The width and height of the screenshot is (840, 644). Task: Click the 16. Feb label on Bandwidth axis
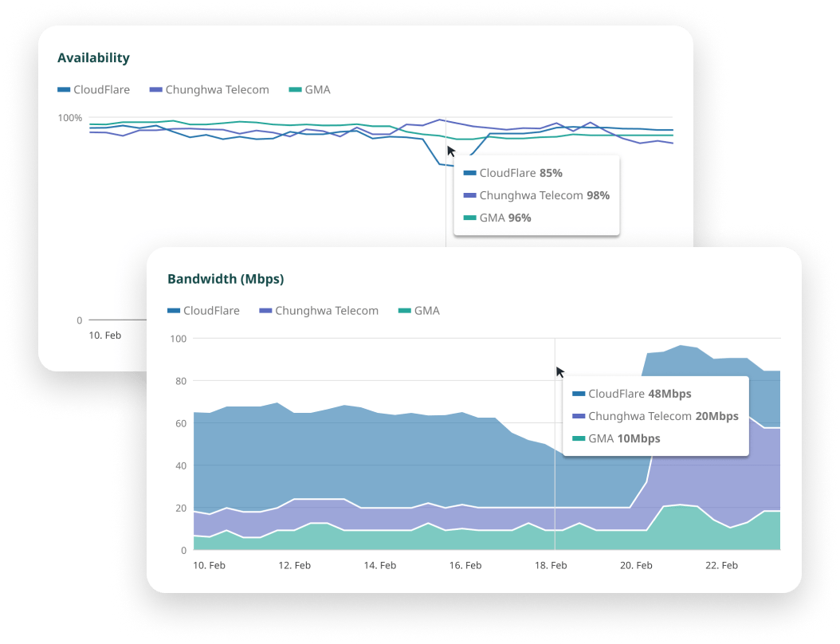point(465,565)
